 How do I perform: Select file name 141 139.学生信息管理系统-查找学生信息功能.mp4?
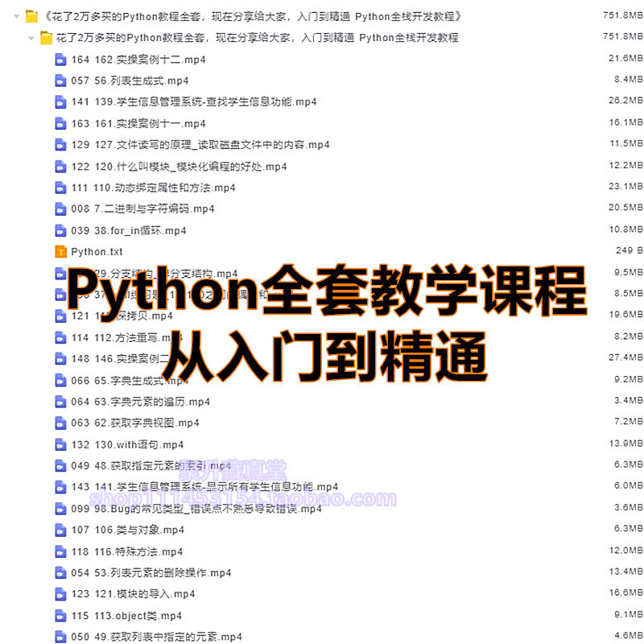click(x=194, y=102)
